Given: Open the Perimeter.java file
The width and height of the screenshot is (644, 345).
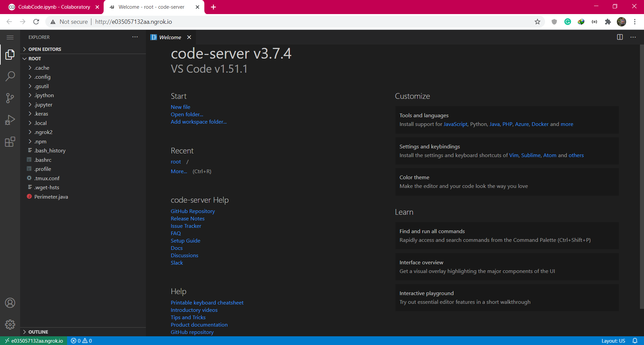Looking at the screenshot, I should coord(51,197).
